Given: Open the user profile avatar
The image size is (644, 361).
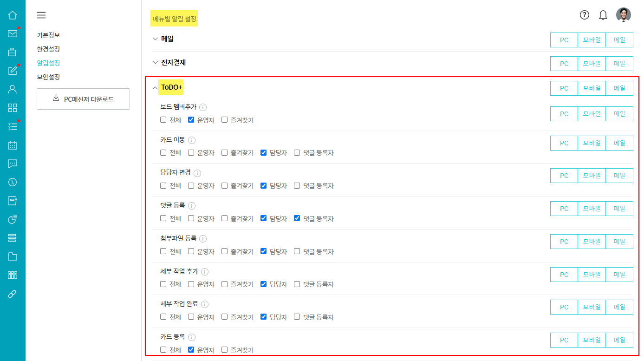Looking at the screenshot, I should (624, 15).
